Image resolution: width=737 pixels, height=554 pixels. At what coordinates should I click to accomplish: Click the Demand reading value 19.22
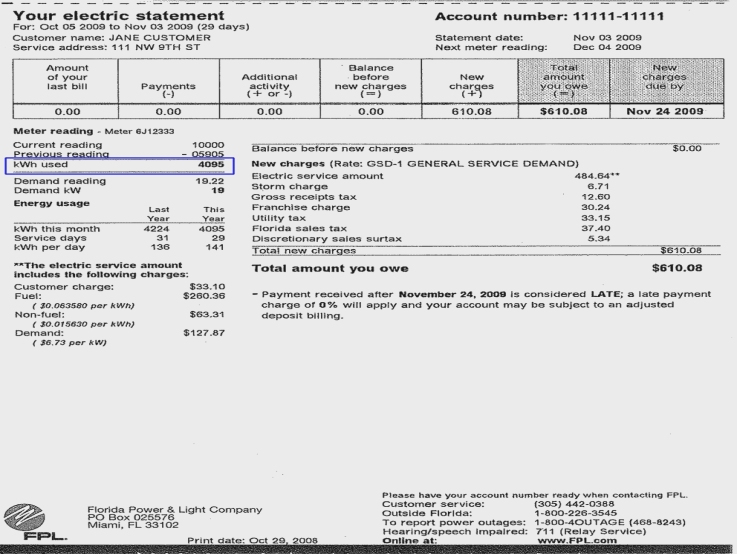[210, 181]
